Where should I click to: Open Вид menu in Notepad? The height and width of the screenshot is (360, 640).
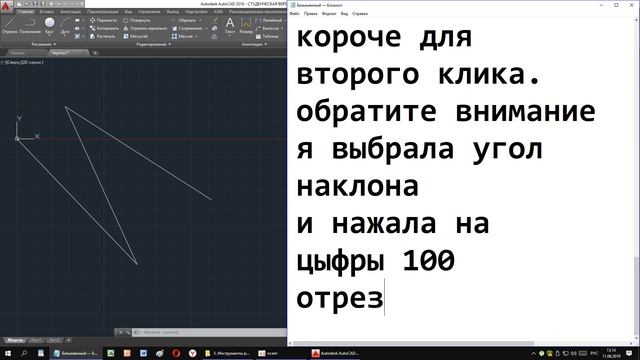pyautogui.click(x=344, y=13)
